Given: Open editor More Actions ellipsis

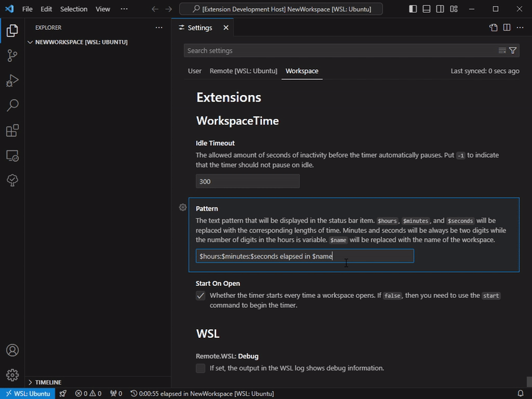Looking at the screenshot, I should point(520,27).
